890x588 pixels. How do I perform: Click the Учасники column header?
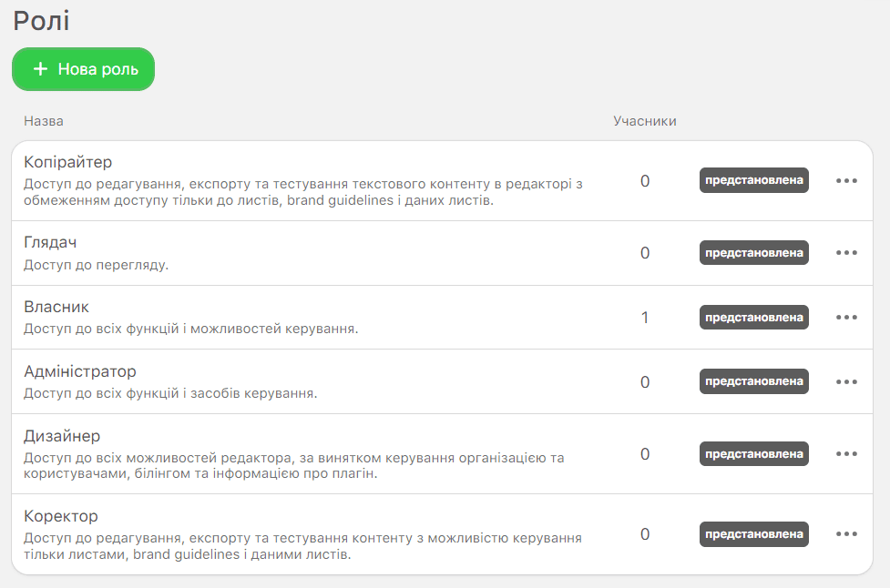644,121
